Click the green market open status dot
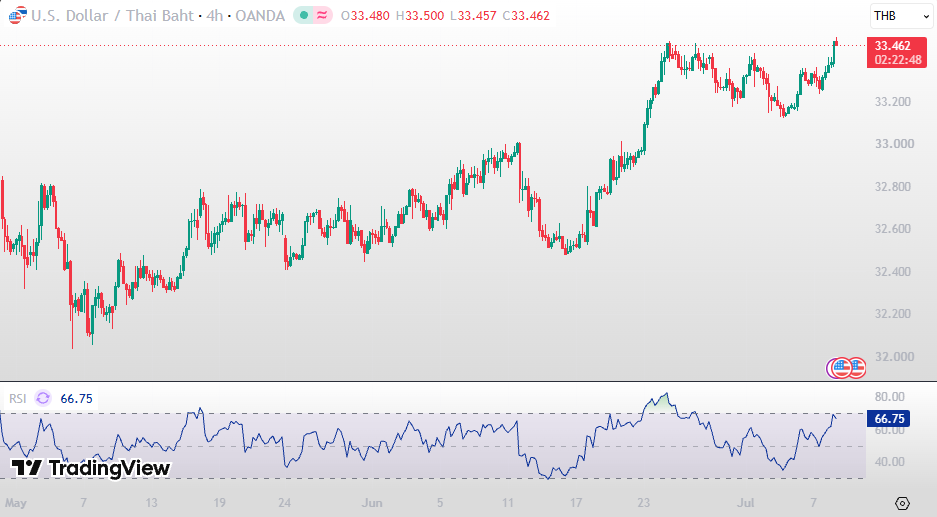Screen dimensions: 937x517 click(x=304, y=16)
